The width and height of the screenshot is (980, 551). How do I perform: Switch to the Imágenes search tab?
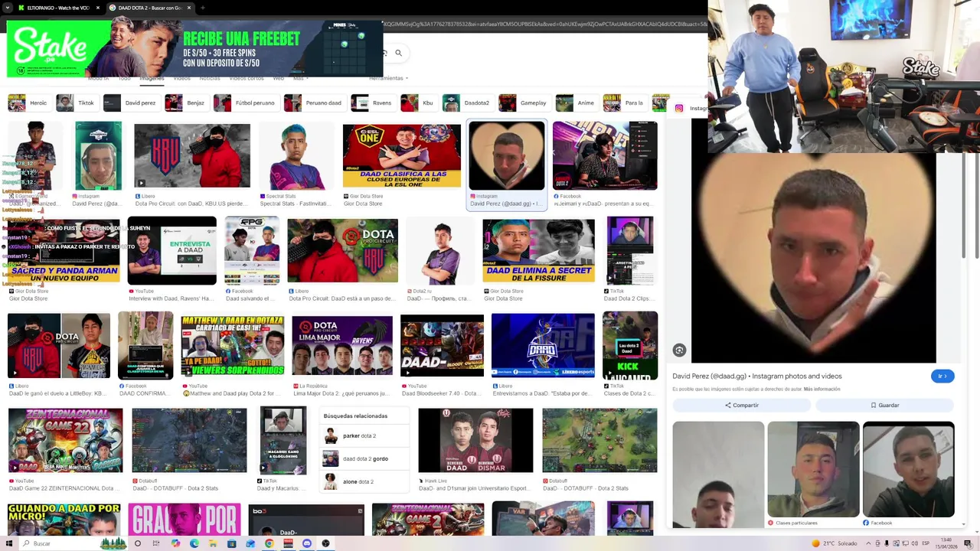152,78
